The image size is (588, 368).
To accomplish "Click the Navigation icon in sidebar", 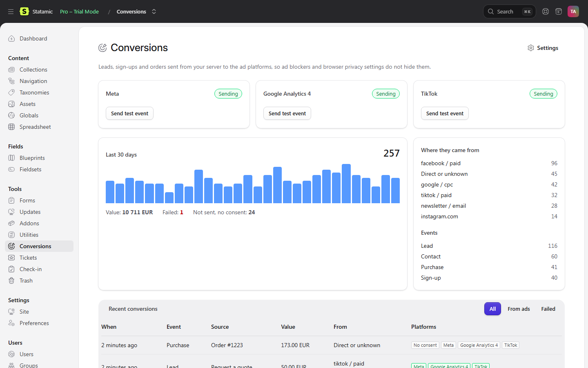I will click(x=11, y=81).
